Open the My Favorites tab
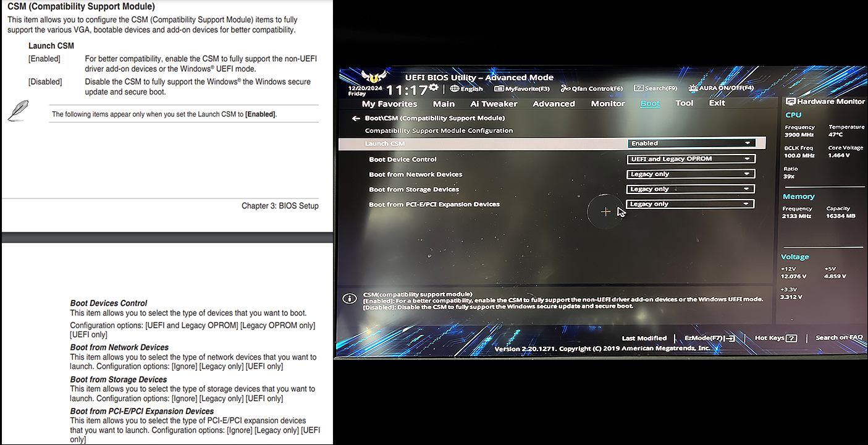Viewport: 868px width, 445px height. [389, 104]
